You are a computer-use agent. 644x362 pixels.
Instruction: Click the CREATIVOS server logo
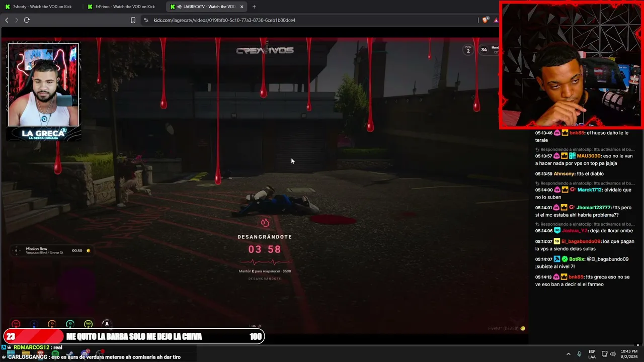[x=265, y=50]
